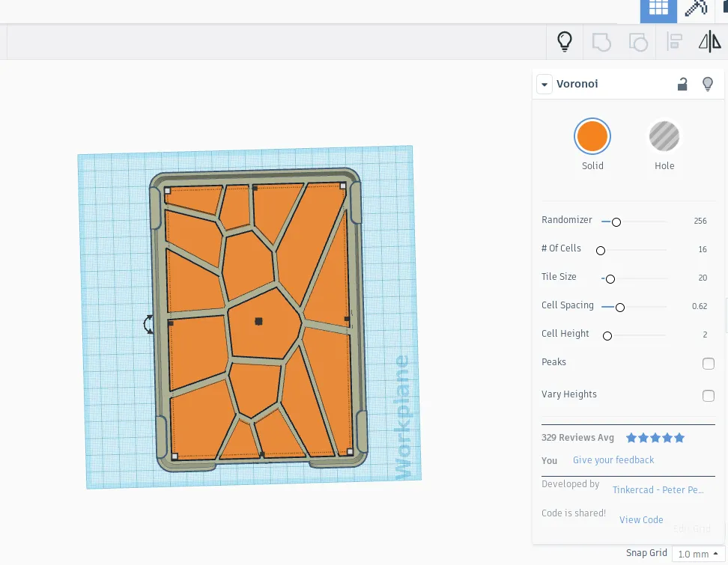Image resolution: width=728 pixels, height=565 pixels.
Task: Click the Randomizer slider handle
Action: [616, 222]
